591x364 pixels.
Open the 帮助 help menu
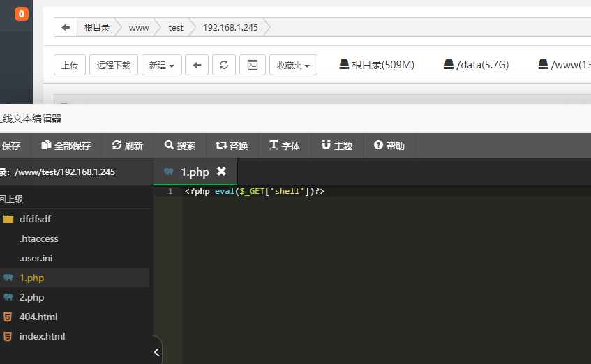click(389, 146)
